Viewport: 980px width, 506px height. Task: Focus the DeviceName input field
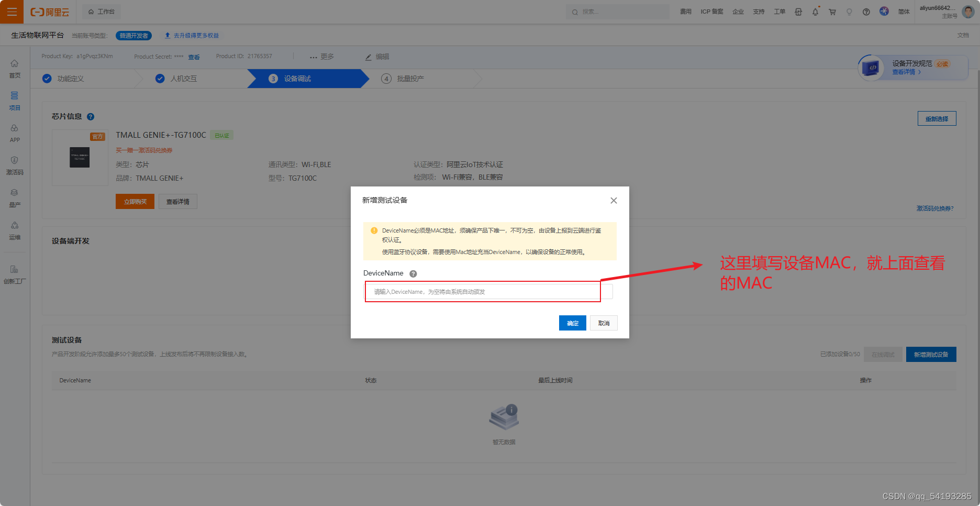(489, 292)
